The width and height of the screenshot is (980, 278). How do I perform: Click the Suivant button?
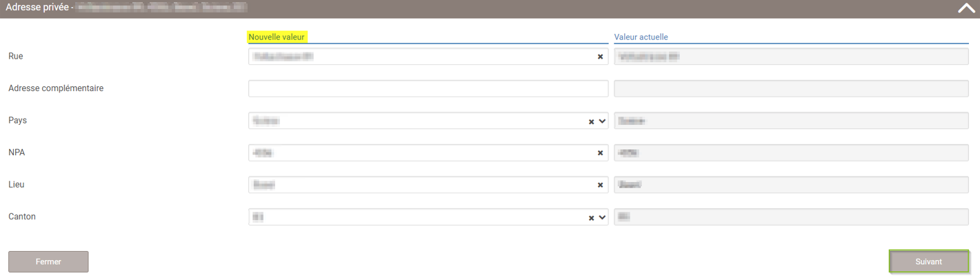click(x=928, y=261)
